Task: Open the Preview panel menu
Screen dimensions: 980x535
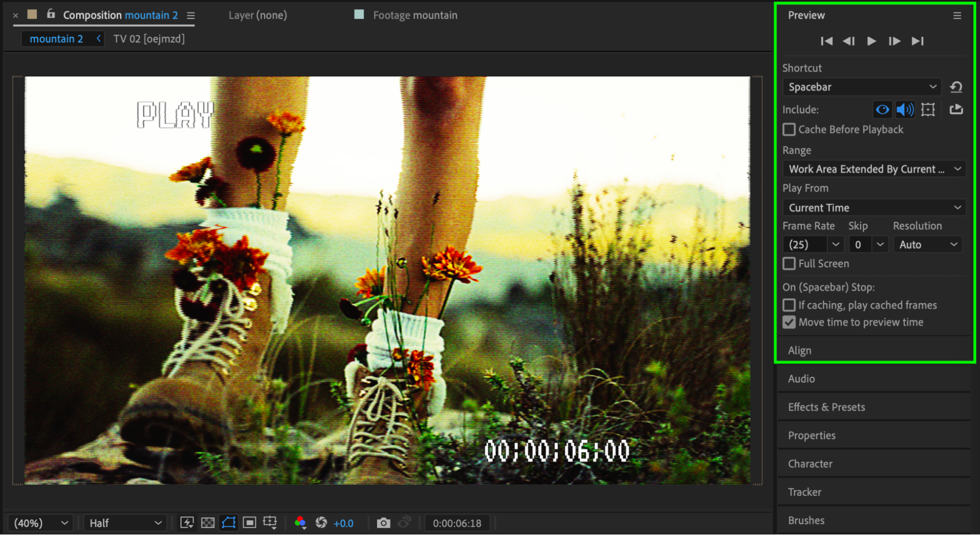Action: [957, 16]
